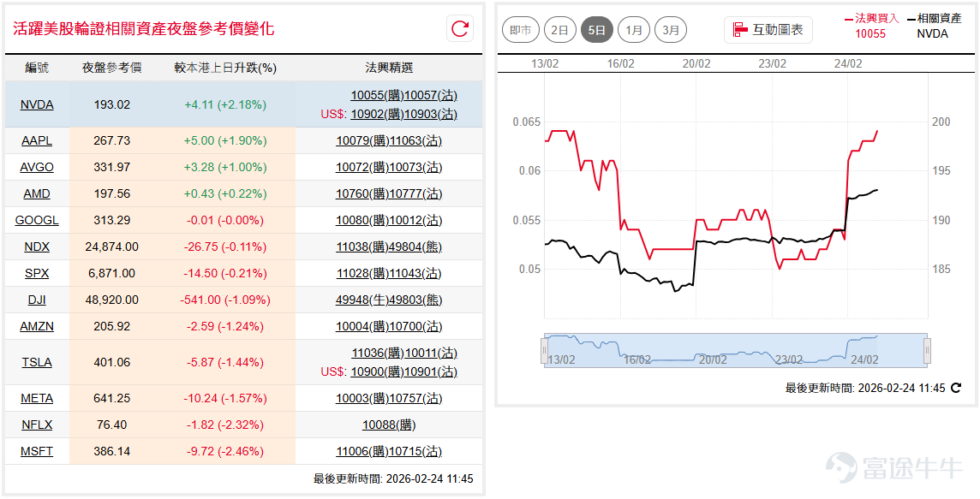Screen dimensions: 980x499
Task: Open AMZN put warrant 10700
Action: pyautogui.click(x=415, y=327)
